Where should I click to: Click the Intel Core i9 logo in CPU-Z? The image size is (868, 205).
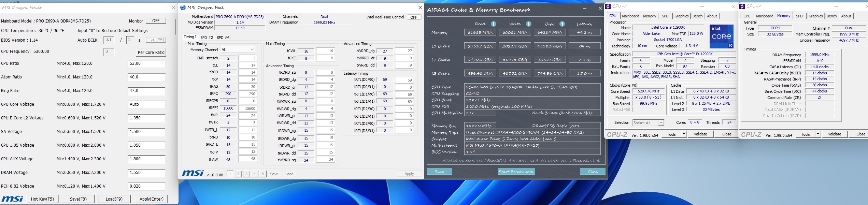click(722, 36)
